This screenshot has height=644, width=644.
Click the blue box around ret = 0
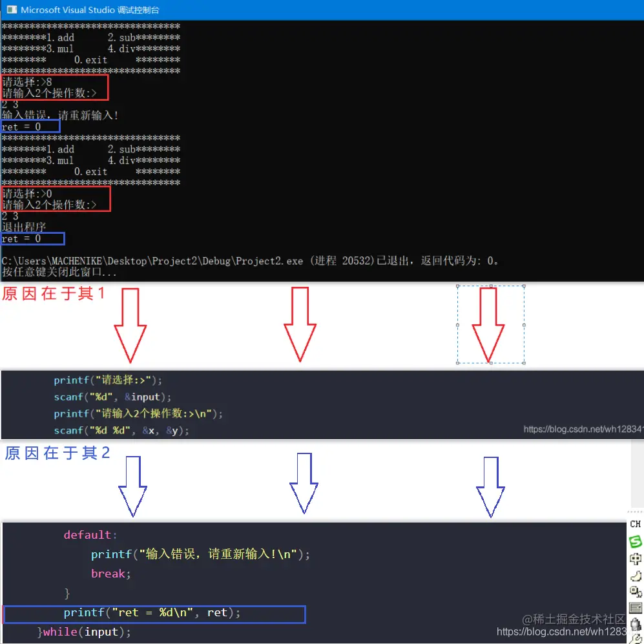coord(30,125)
